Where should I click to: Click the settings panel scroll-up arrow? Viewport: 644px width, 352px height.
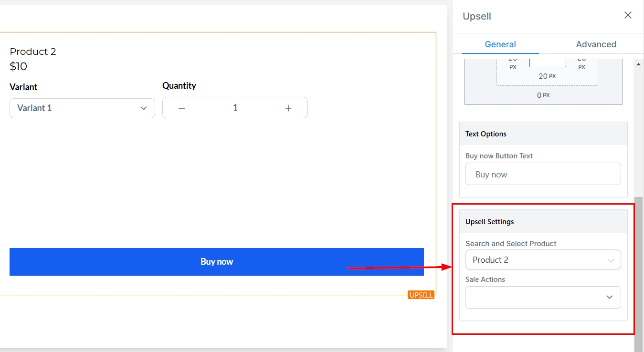pyautogui.click(x=639, y=64)
